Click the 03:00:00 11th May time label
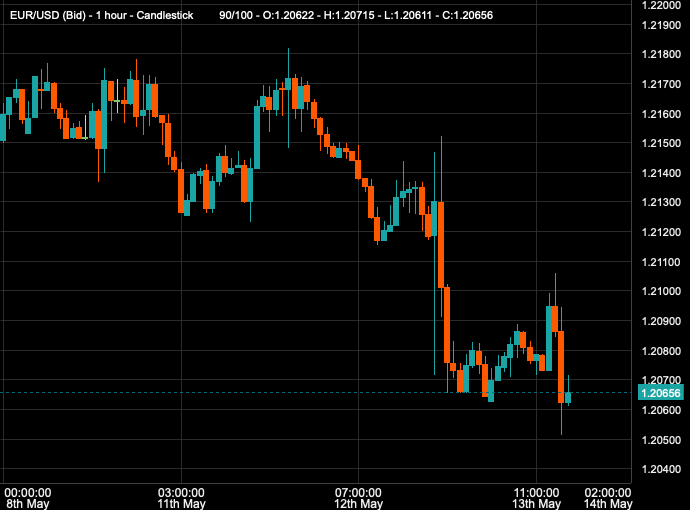Image resolution: width=690 pixels, height=510 pixels. coord(181,498)
